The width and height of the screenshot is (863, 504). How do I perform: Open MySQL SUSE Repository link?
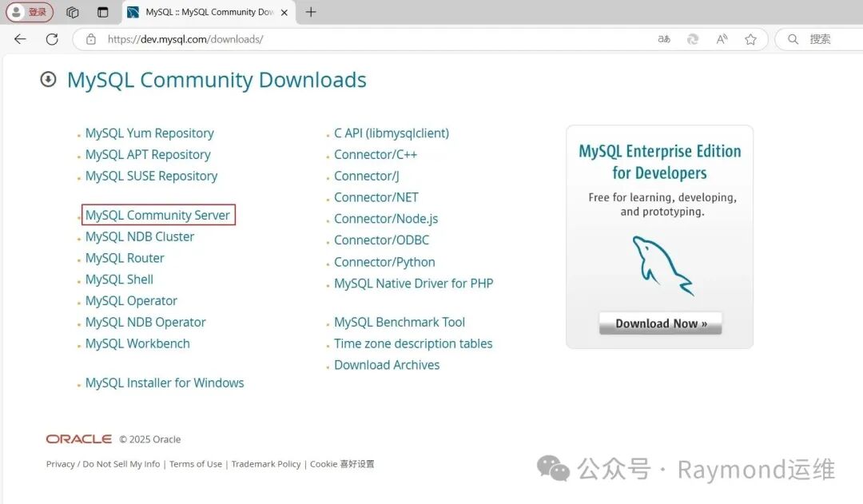151,176
